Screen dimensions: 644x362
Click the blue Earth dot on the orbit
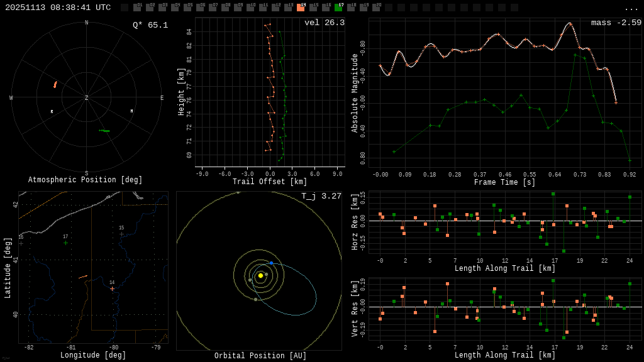coord(271,263)
